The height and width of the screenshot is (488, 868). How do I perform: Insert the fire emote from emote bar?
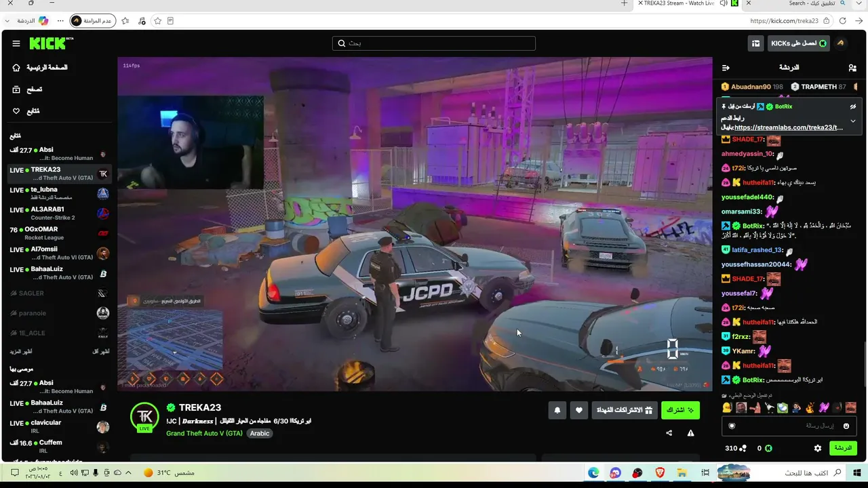(810, 408)
